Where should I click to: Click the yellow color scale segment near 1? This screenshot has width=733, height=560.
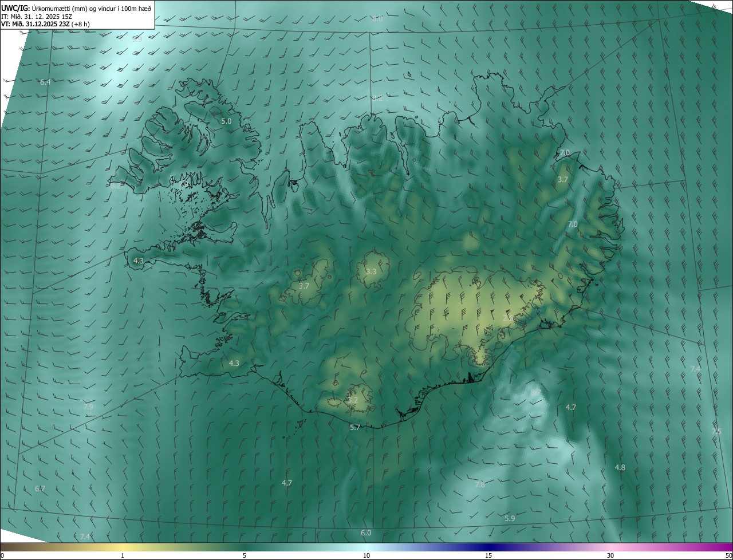coord(123,547)
